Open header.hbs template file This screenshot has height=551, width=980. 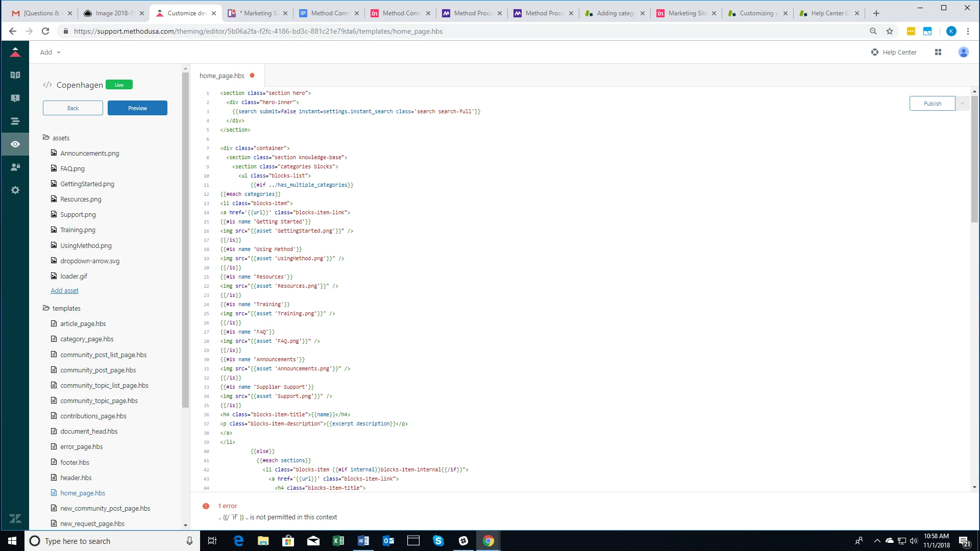click(76, 478)
